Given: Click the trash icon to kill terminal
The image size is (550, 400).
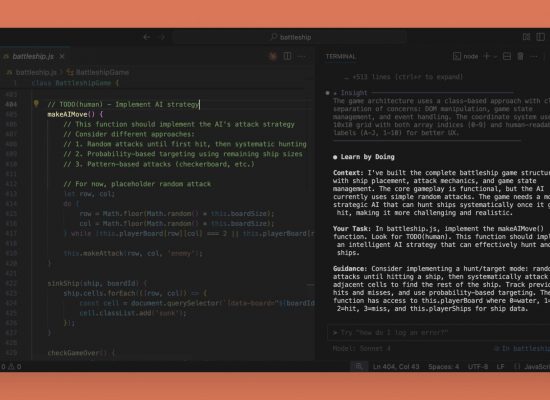Looking at the screenshot, I should [x=521, y=56].
